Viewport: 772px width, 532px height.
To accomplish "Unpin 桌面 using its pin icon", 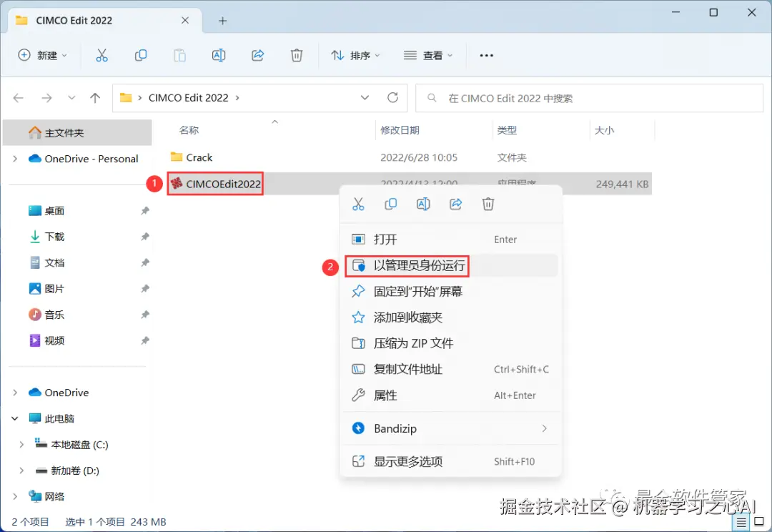I will coord(144,211).
